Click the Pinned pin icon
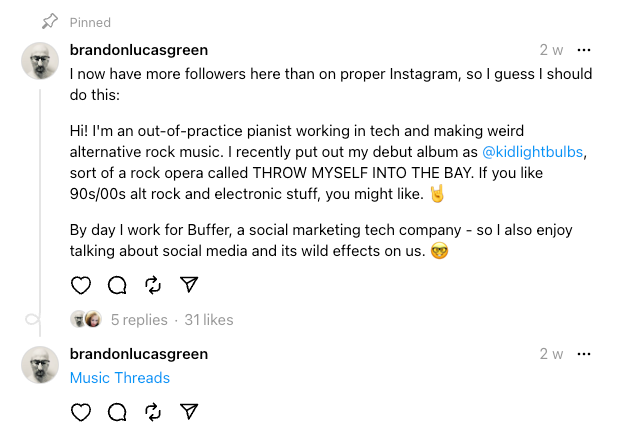The image size is (620, 438). [49, 22]
